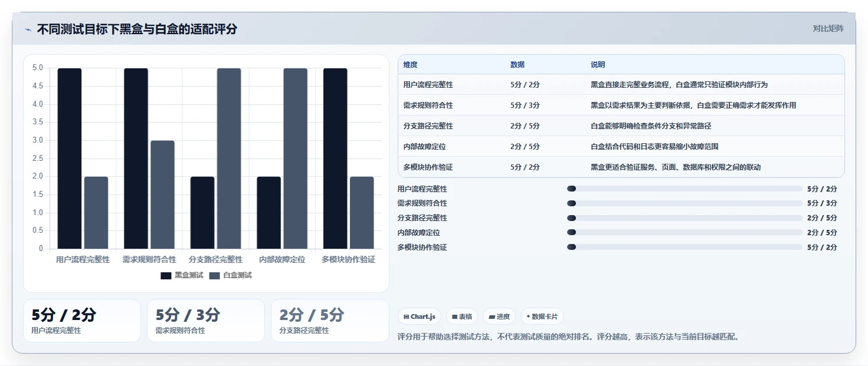The width and height of the screenshot is (868, 366).
Task: Click the 数据卡片 chip
Action: 542,316
